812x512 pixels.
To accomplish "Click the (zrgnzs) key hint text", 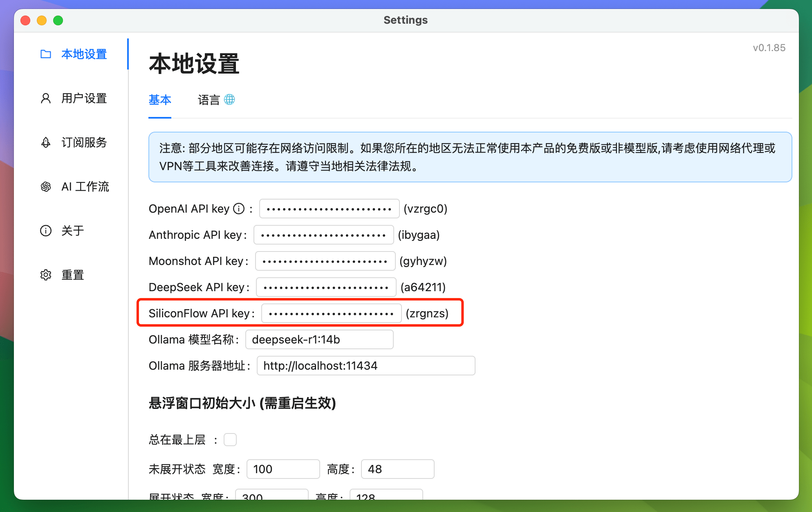I will 427,313.
